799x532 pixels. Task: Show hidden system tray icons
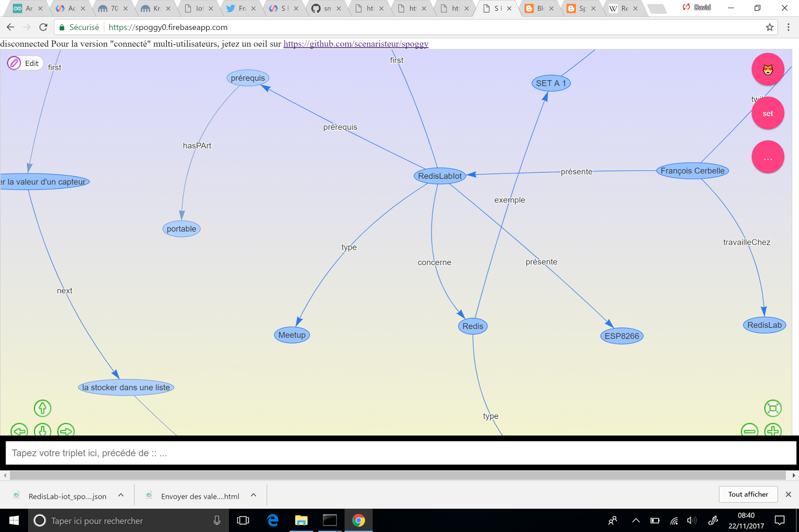coord(636,521)
